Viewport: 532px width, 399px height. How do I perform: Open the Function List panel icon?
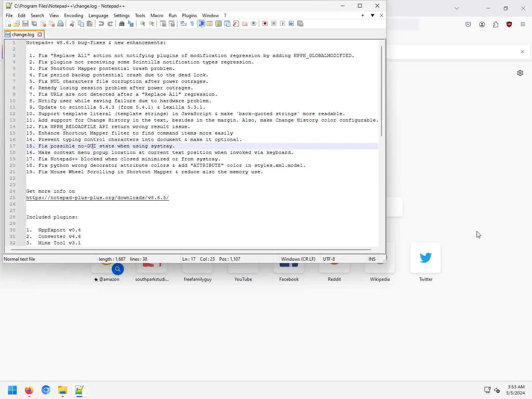tap(236, 24)
